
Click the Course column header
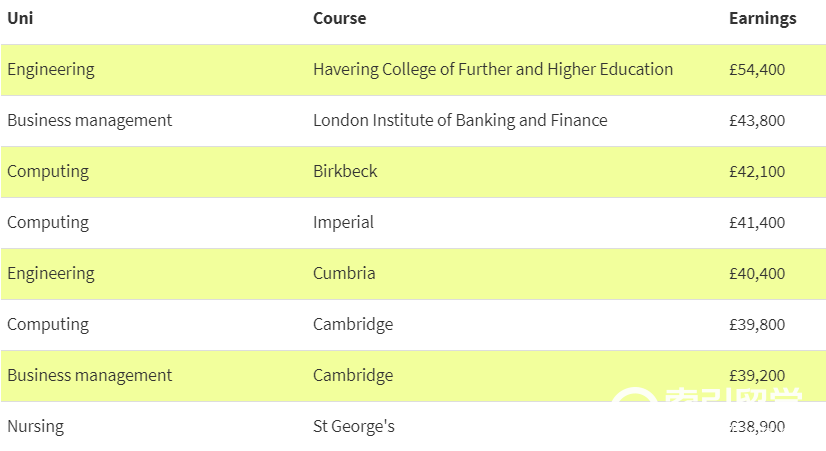(339, 18)
